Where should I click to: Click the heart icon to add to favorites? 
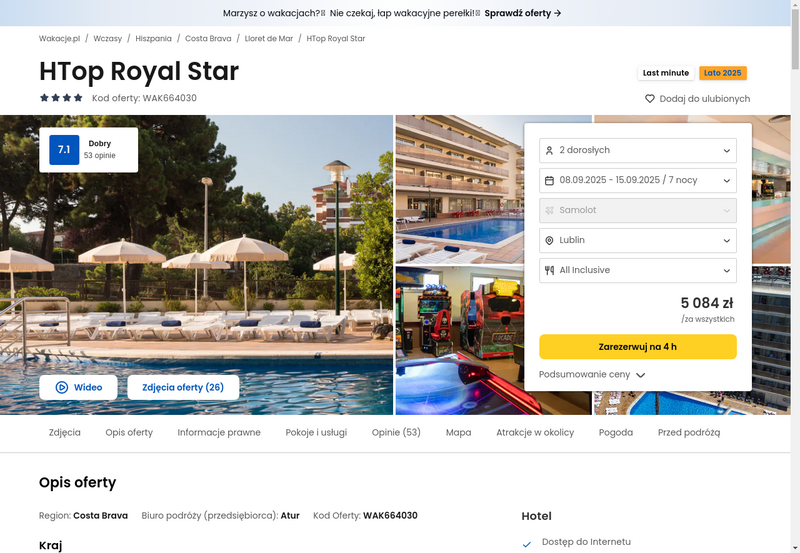[649, 98]
